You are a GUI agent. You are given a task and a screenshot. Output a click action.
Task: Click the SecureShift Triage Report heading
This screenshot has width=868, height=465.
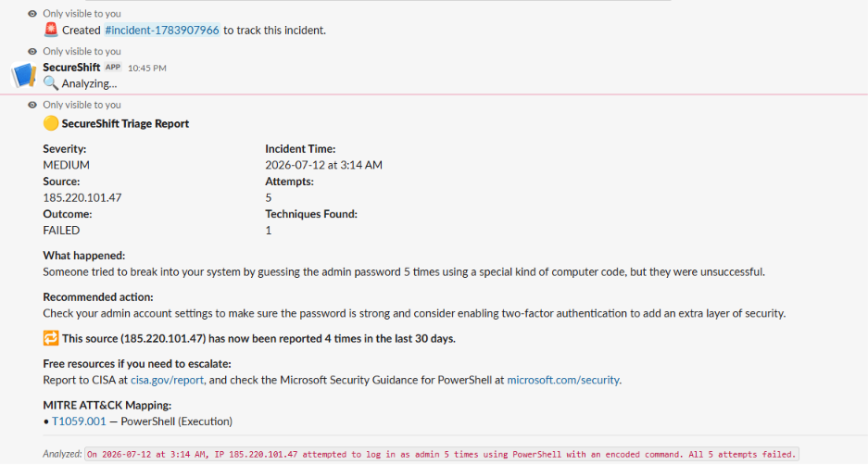point(125,123)
